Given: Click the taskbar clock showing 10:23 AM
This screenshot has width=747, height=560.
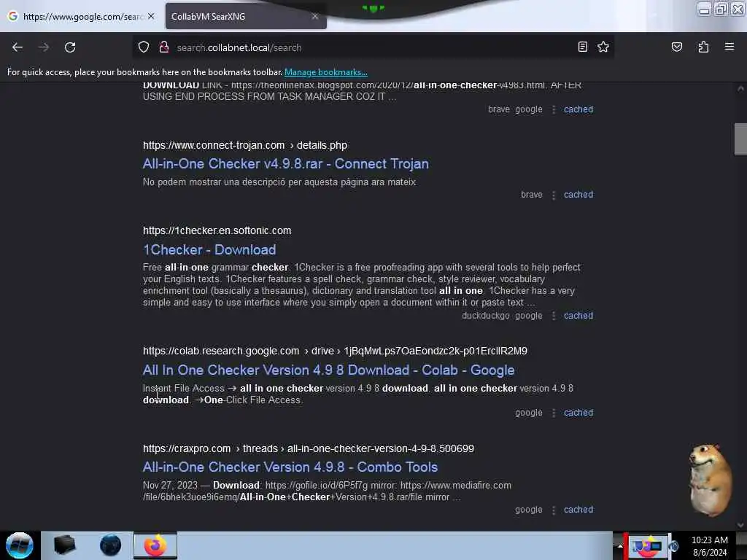Looking at the screenshot, I should pos(709,545).
